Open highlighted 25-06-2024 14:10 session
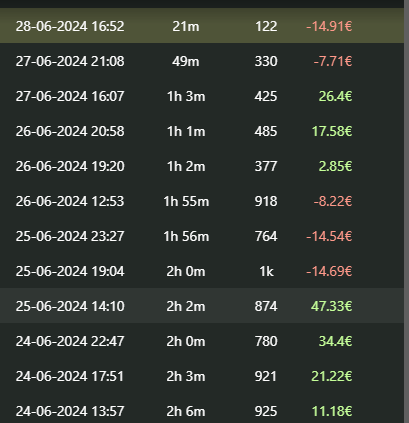Viewport: 409px width, 423px height. [202, 306]
